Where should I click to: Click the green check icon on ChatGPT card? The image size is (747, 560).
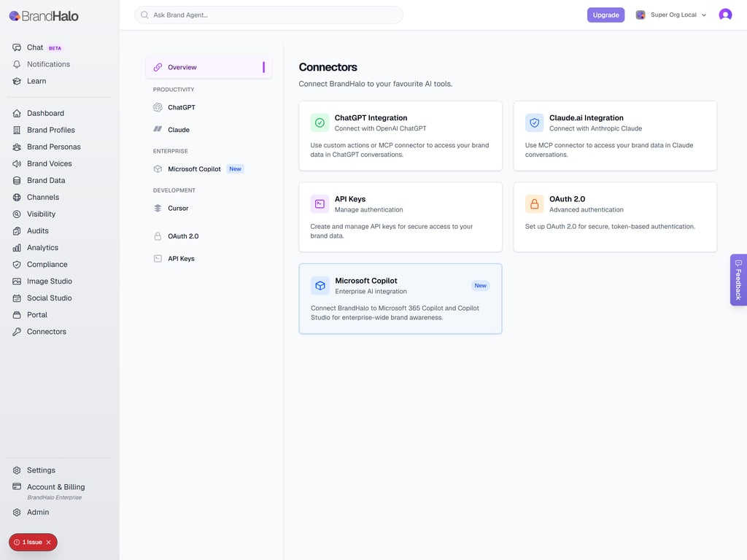pos(320,122)
